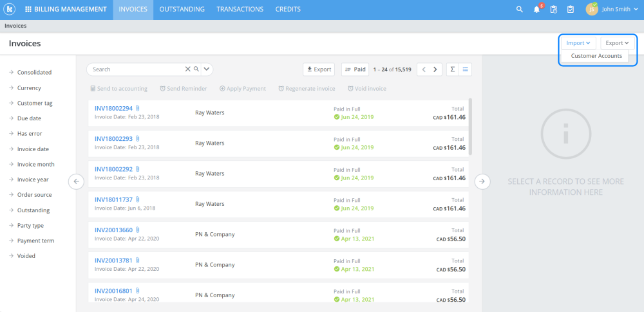The width and height of the screenshot is (644, 312).
Task: Show totals with the sigma icon
Action: [x=453, y=69]
